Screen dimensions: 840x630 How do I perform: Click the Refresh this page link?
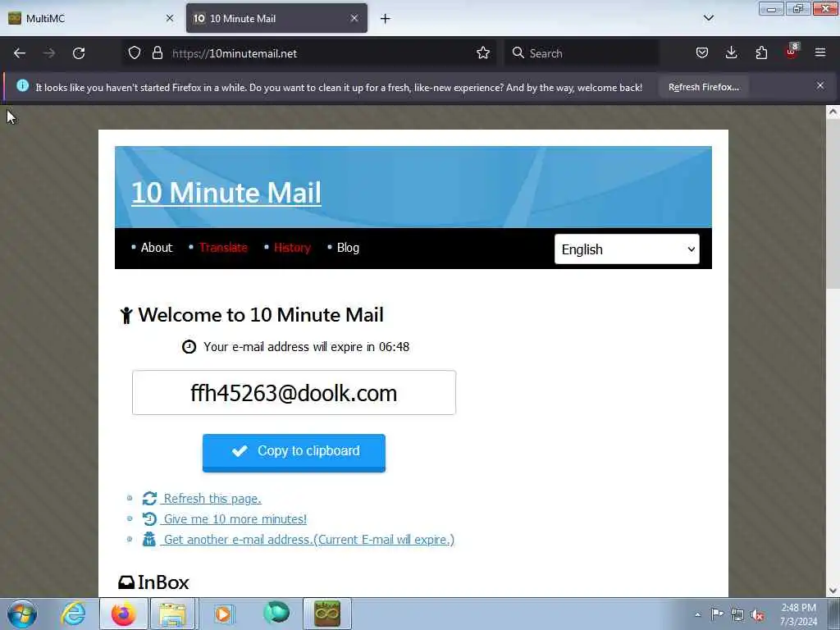tap(212, 499)
